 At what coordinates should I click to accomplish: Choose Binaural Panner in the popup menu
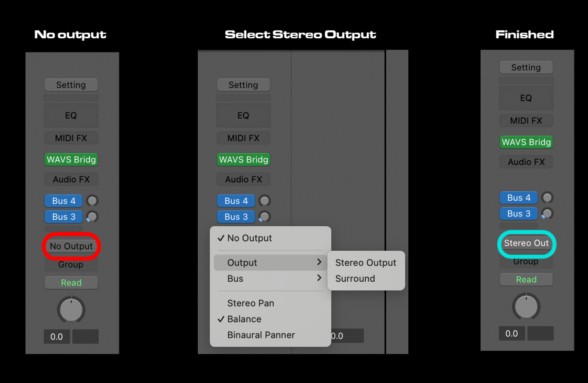[x=261, y=335]
